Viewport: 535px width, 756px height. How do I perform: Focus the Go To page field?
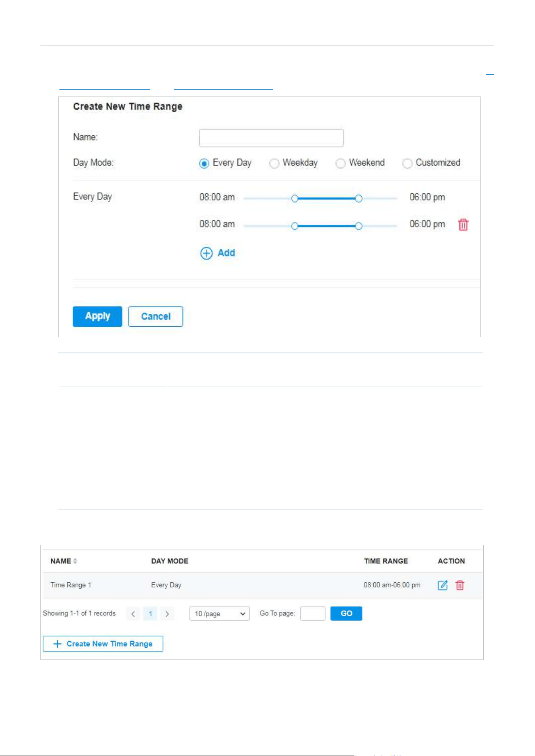(x=313, y=613)
